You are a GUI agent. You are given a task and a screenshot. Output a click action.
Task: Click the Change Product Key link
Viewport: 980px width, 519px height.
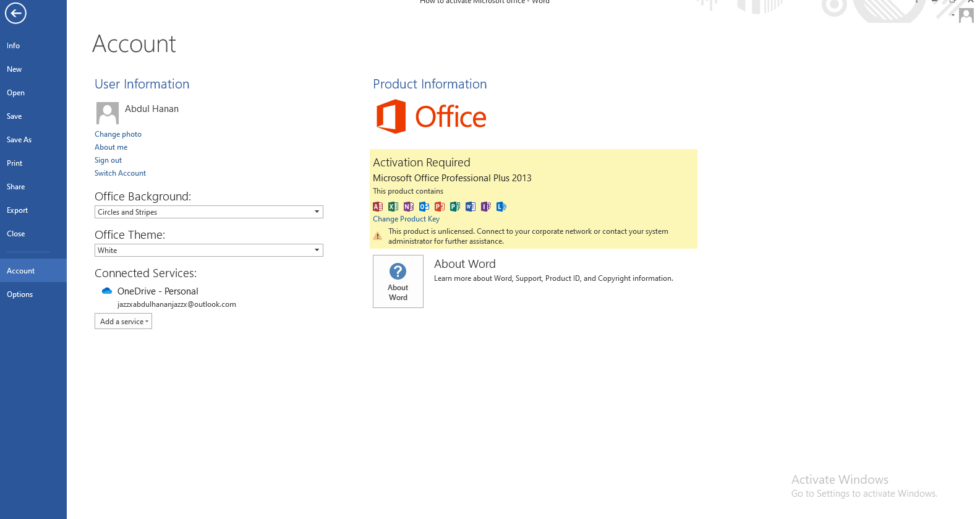[x=406, y=219]
